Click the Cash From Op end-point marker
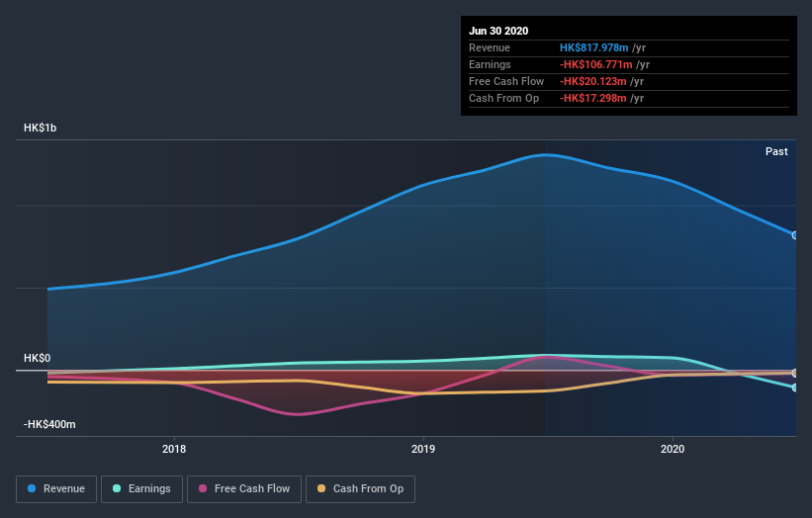812x518 pixels. pyautogui.click(x=794, y=373)
